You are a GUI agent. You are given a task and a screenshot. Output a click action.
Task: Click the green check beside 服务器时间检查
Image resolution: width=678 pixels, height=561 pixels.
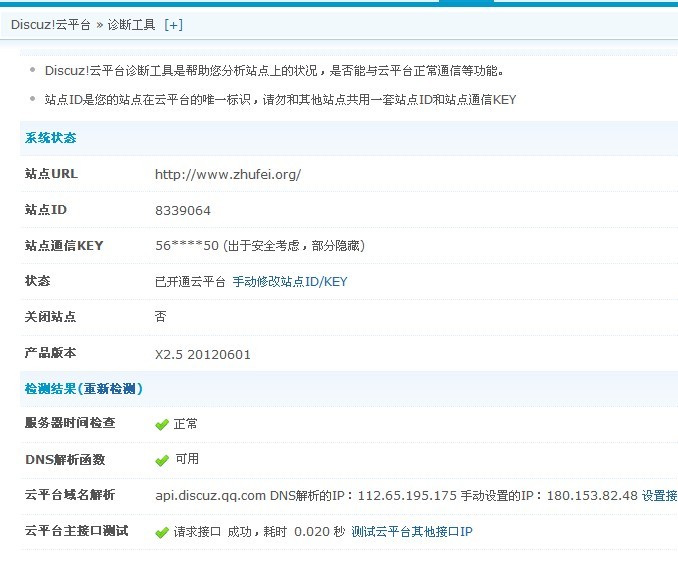(x=161, y=424)
